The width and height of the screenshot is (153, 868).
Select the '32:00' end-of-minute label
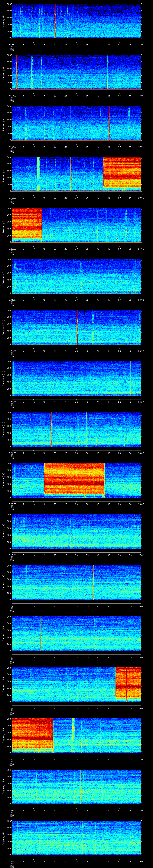coord(141,810)
